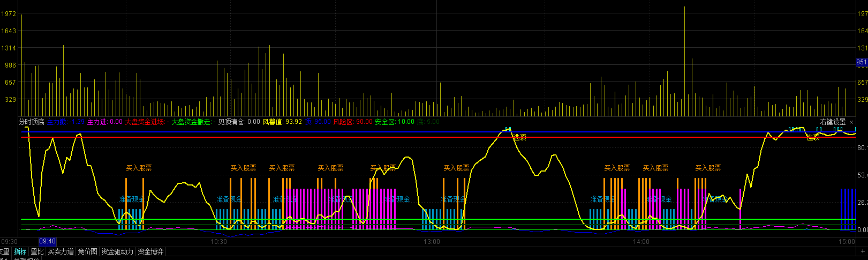
Task: Open the 竞价图 tab
Action: (x=87, y=251)
